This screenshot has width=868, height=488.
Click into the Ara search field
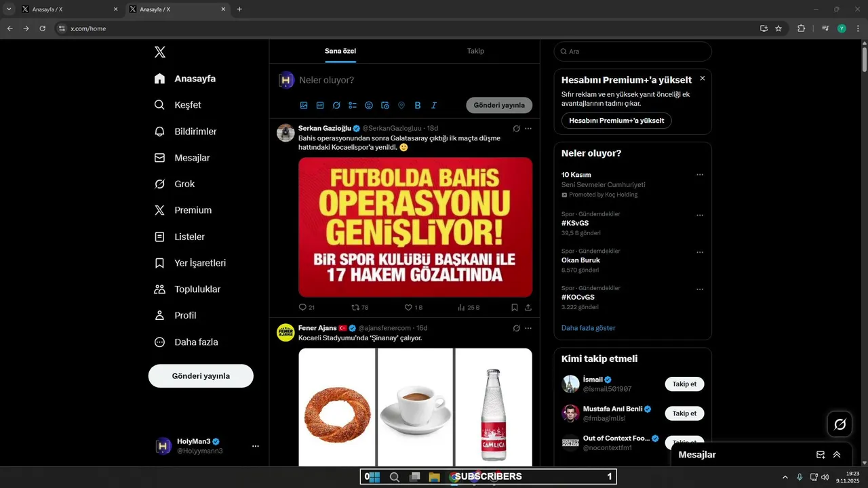[633, 52]
